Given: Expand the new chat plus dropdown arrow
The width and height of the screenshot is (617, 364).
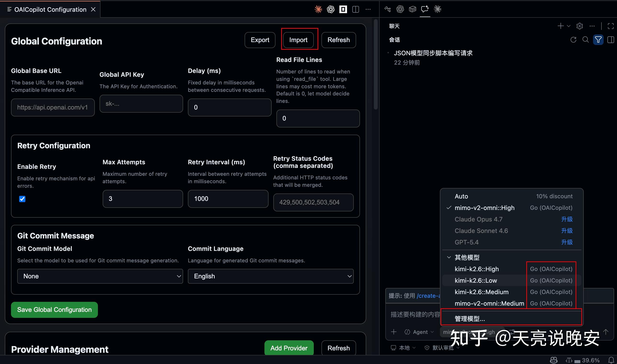Looking at the screenshot, I should pos(568,26).
